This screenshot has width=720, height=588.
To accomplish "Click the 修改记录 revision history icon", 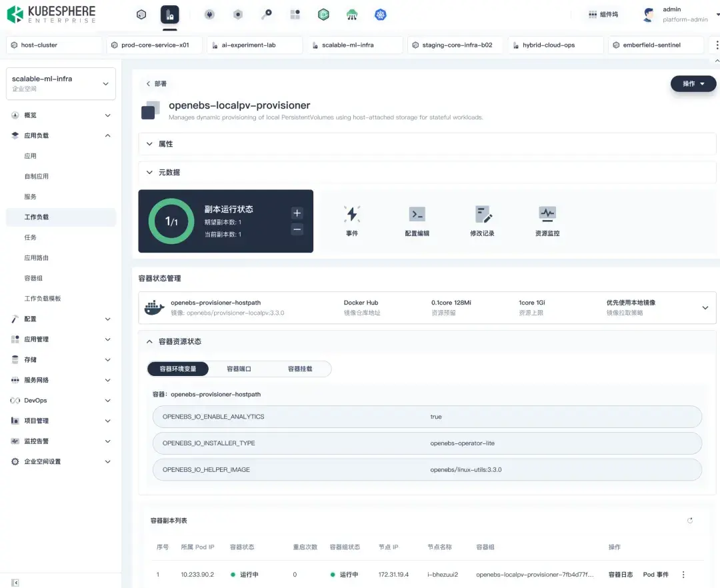I will (x=482, y=215).
